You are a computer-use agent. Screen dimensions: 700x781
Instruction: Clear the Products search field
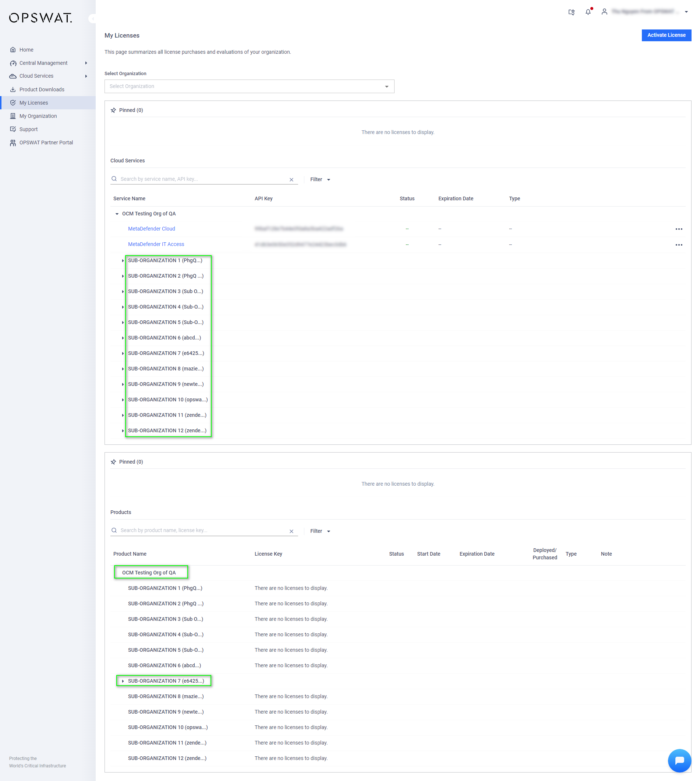click(x=291, y=531)
